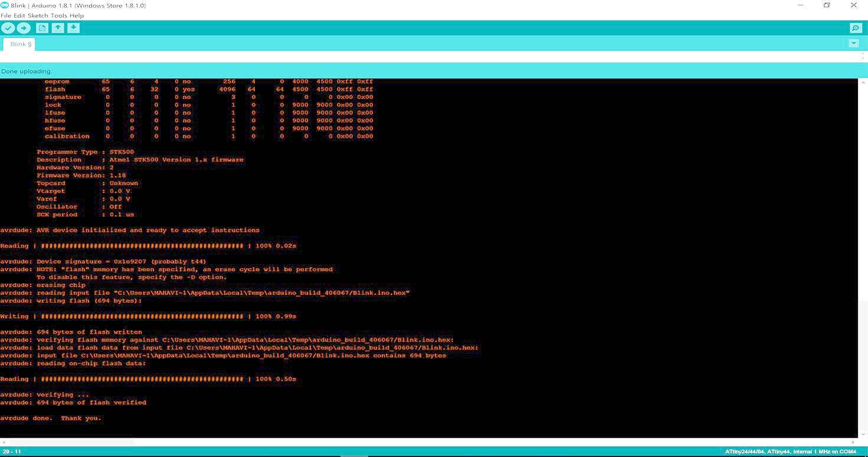Viewport: 868px width, 457px height.
Task: Click '694 bytes of flash verified' line
Action: 74,402
